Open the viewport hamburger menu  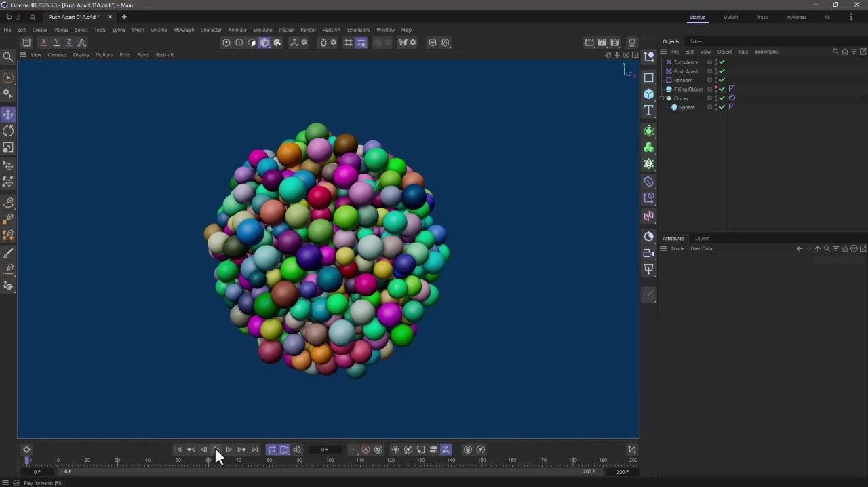[x=23, y=55]
